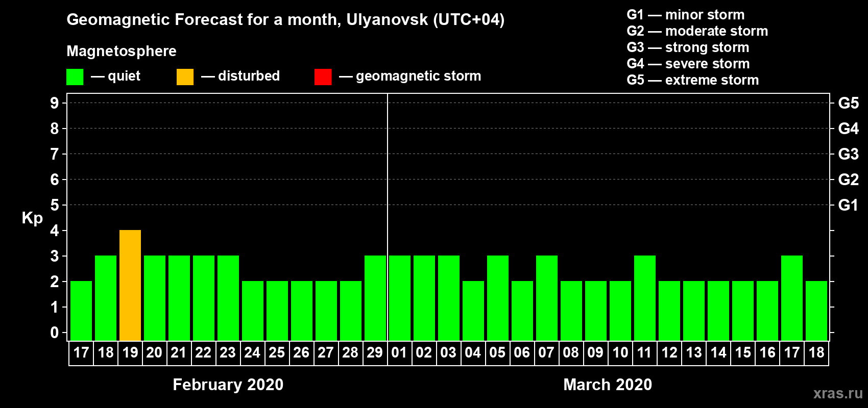Viewport: 868px width, 408px height.
Task: Click the 'G2 — moderate storm' legend line
Action: point(697,31)
